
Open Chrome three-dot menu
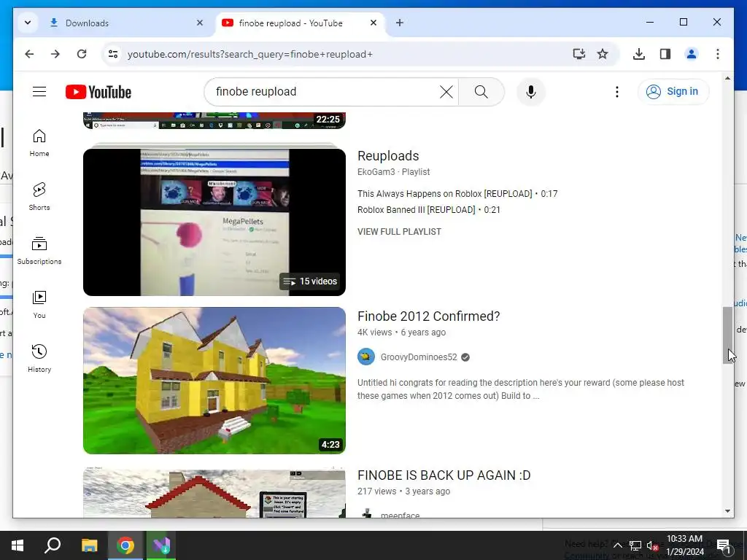718,54
